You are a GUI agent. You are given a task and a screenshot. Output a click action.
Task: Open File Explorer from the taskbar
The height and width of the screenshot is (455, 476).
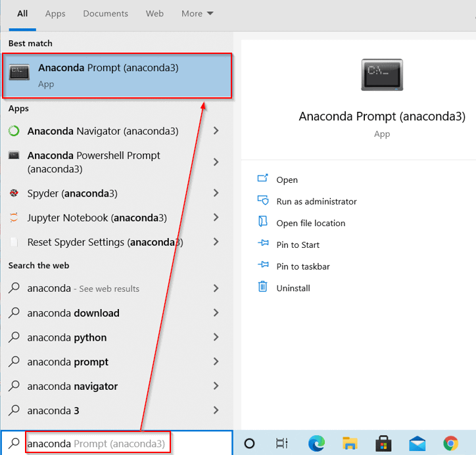point(349,443)
